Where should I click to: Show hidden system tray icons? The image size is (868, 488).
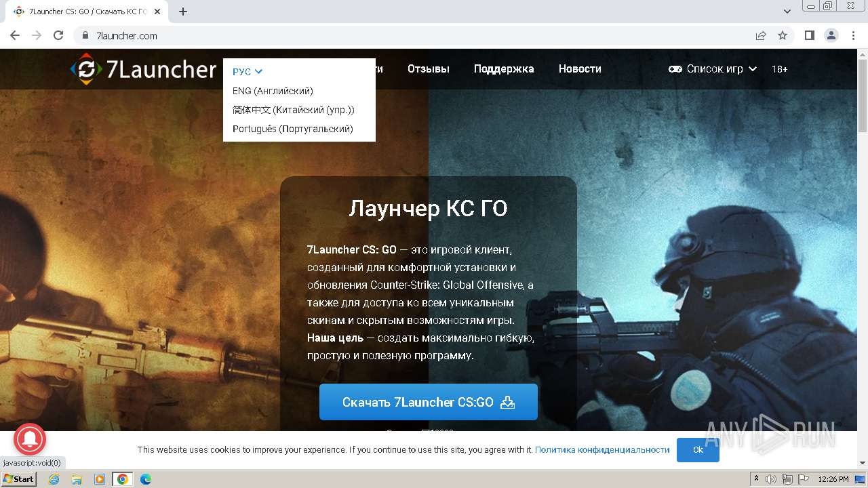point(756,479)
